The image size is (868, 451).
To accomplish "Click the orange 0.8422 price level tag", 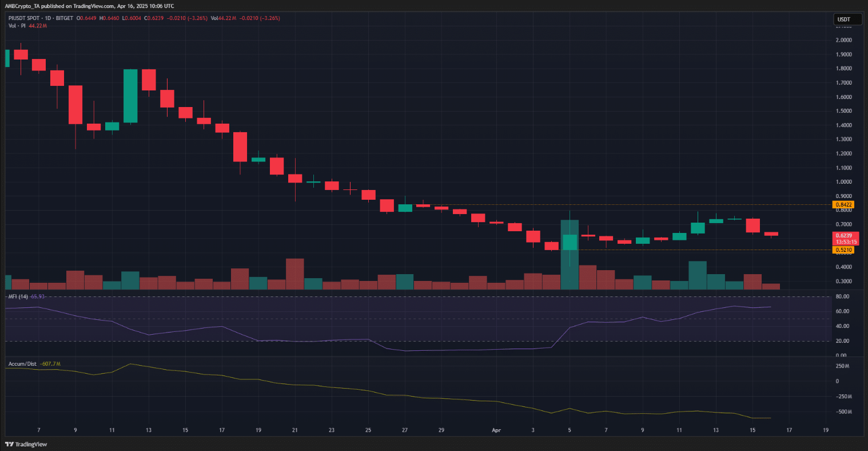I will pos(844,204).
